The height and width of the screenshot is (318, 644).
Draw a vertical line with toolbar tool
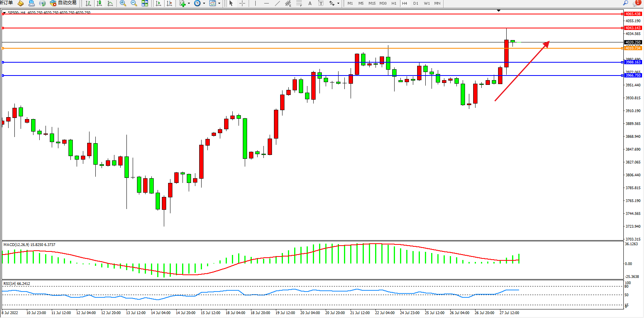tap(255, 4)
